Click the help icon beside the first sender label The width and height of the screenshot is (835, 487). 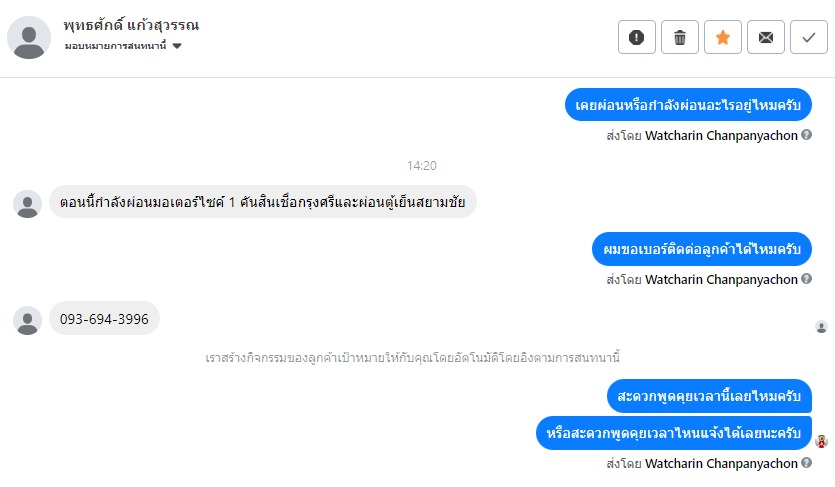[x=806, y=134]
